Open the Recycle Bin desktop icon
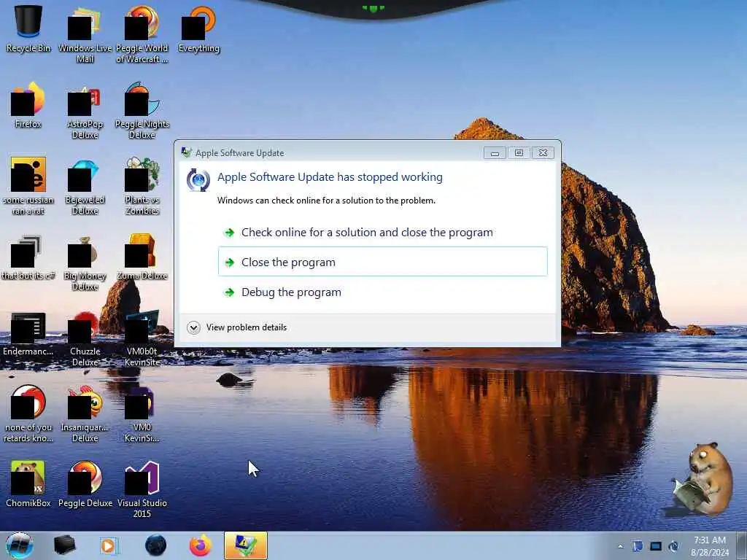 coord(28,29)
